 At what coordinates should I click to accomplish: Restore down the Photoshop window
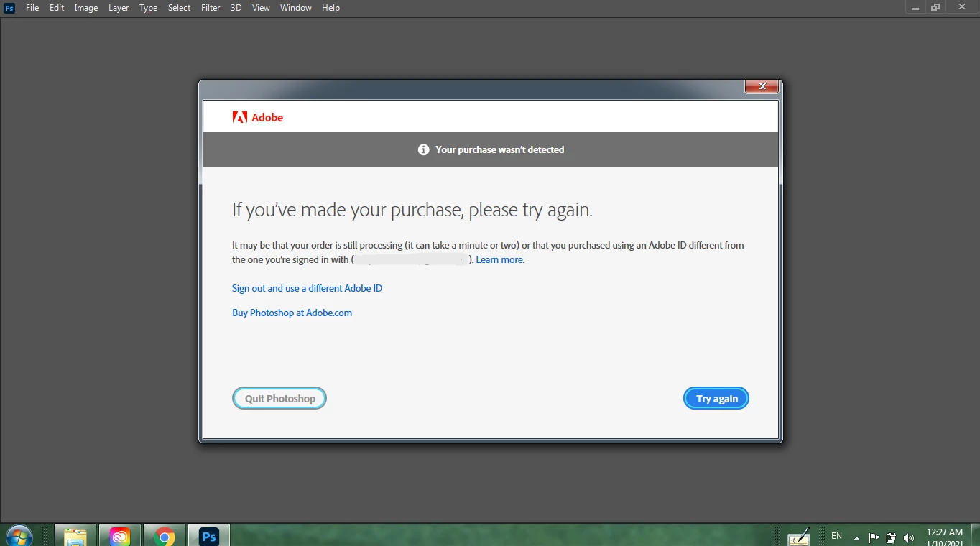(935, 8)
